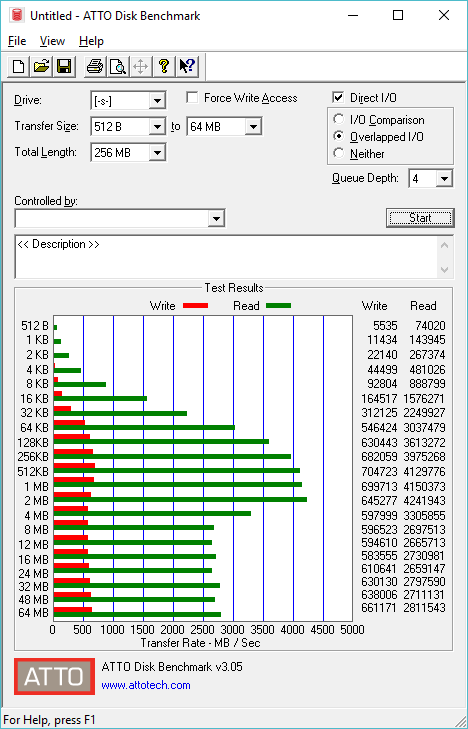The width and height of the screenshot is (468, 729).
Task: Click the Start button
Action: point(420,218)
